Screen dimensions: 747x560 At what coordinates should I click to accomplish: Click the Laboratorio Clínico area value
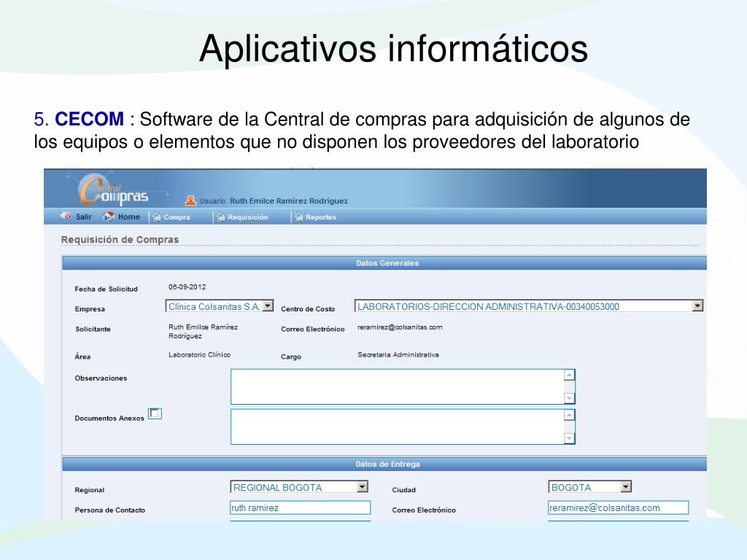pyautogui.click(x=200, y=355)
